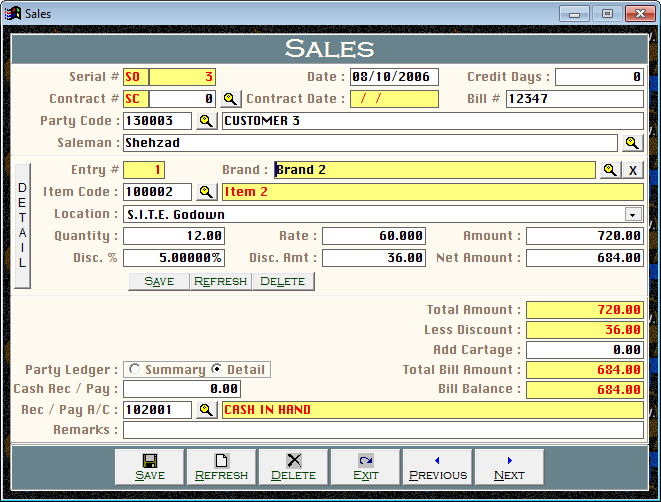Refresh the detail entry line

pos(220,281)
